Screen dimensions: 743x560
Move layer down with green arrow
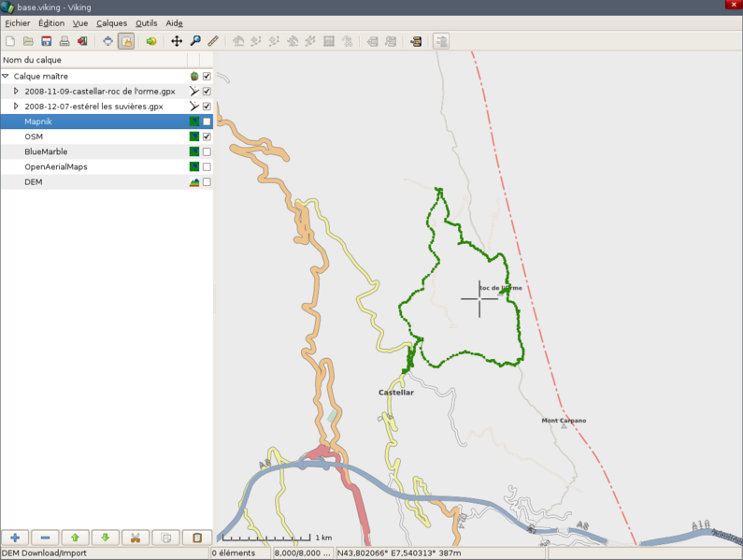click(106, 538)
